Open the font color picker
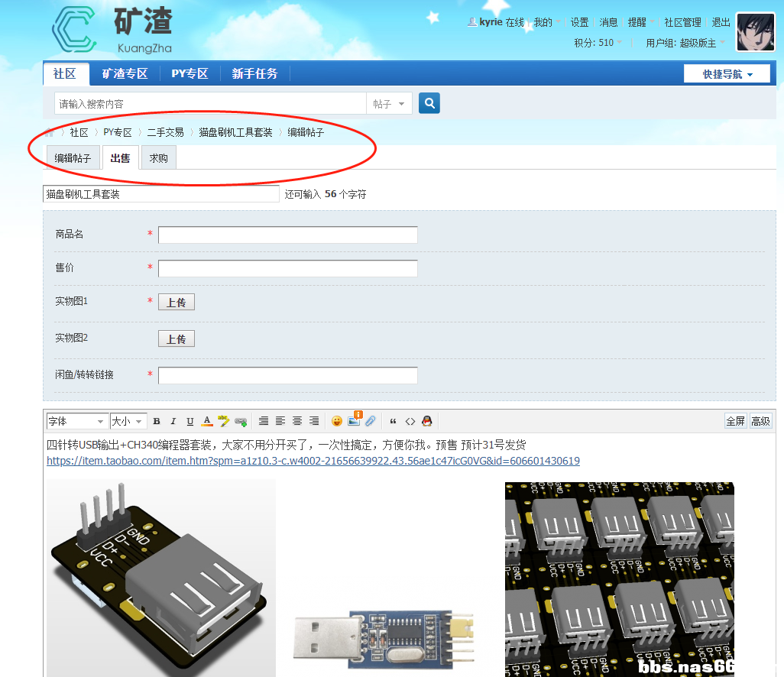Screen dimensions: 784x677 pyautogui.click(x=207, y=421)
